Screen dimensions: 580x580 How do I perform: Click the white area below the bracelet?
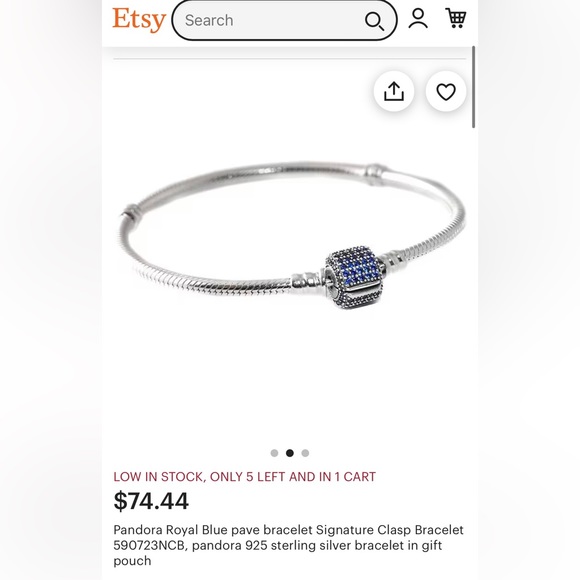pos(290,377)
